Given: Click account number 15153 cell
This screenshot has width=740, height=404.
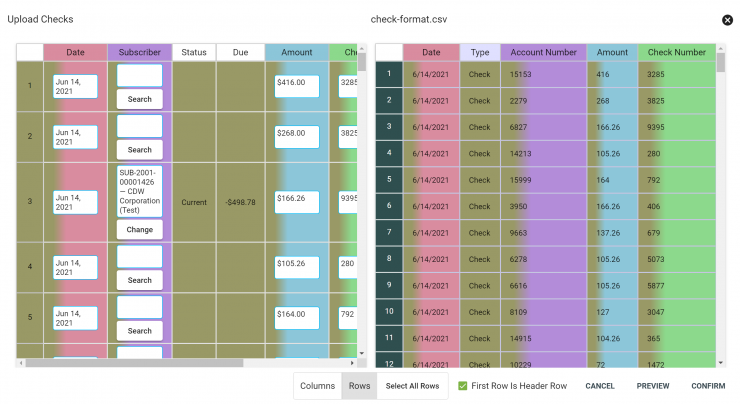Looking at the screenshot, I should [x=544, y=74].
